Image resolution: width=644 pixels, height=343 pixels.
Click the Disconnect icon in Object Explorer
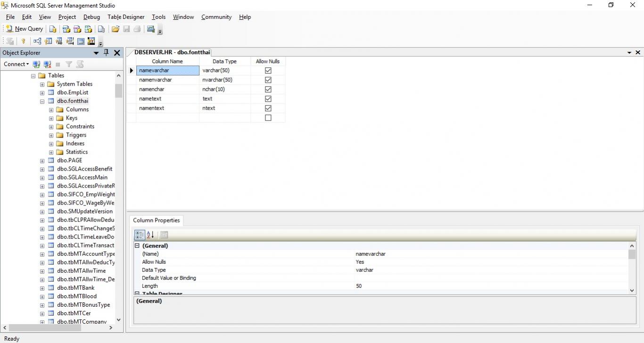point(47,64)
